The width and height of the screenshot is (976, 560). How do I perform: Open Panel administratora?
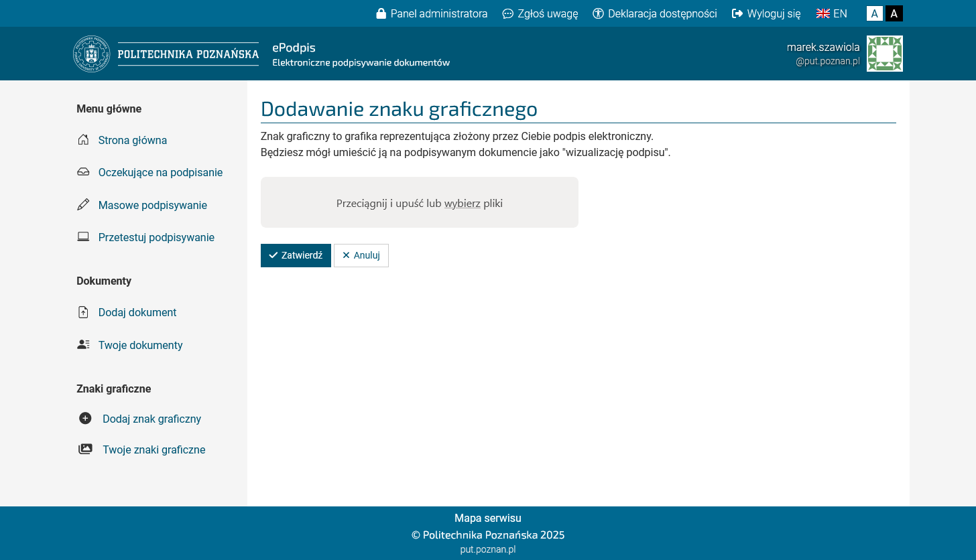pyautogui.click(x=432, y=13)
